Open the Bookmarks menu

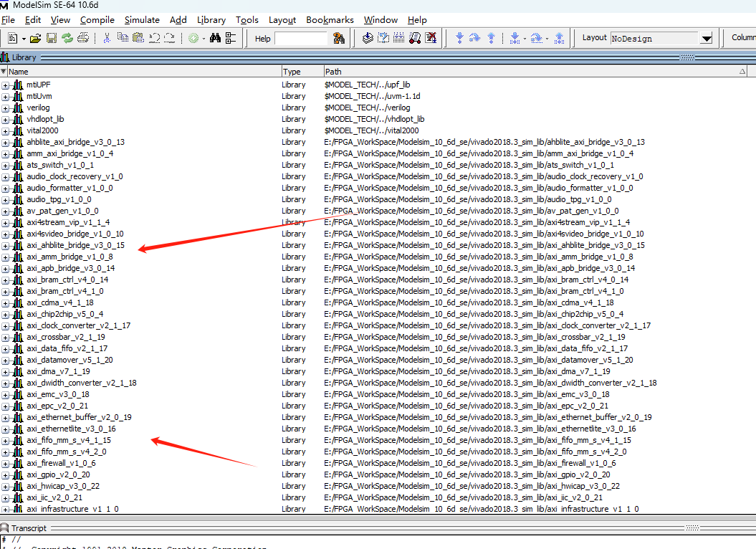[x=330, y=20]
